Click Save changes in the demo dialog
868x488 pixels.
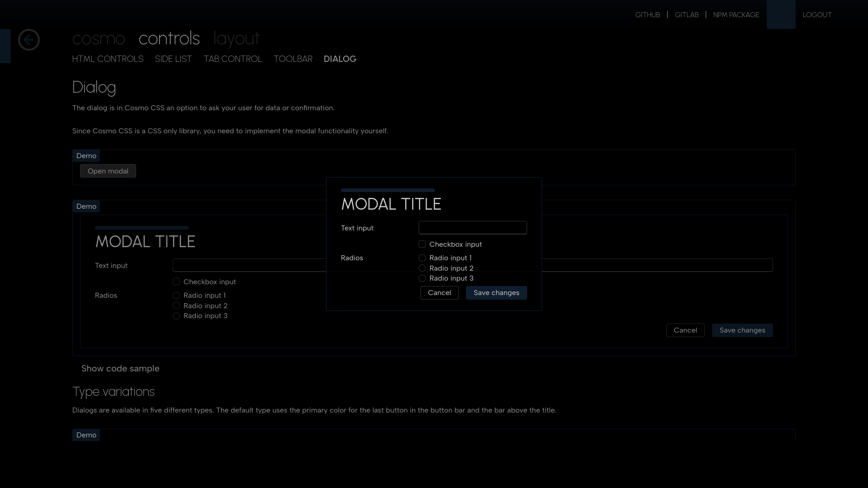click(x=742, y=330)
